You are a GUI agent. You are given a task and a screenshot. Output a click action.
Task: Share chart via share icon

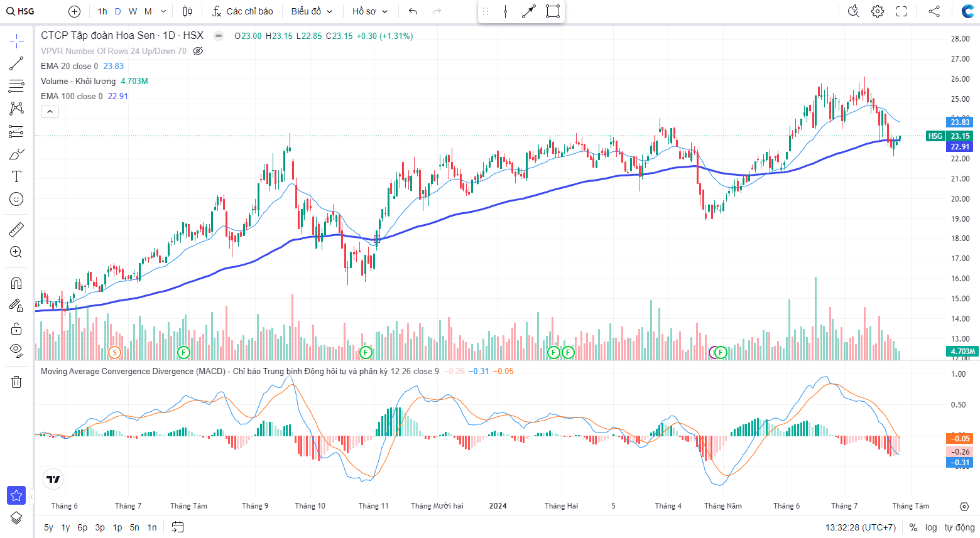click(934, 11)
